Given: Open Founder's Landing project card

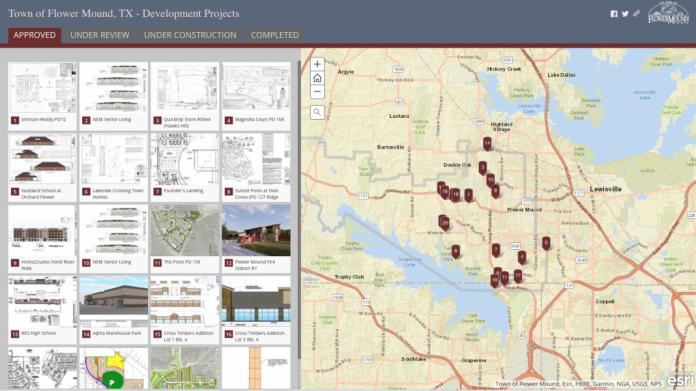Looking at the screenshot, I should pyautogui.click(x=185, y=167).
